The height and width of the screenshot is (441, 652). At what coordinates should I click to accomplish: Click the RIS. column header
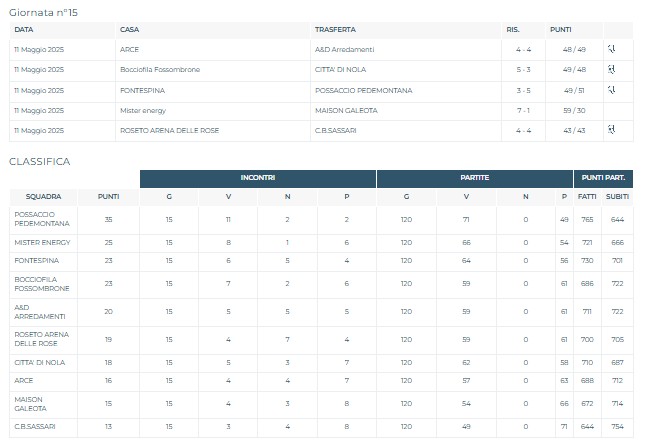pos(513,30)
